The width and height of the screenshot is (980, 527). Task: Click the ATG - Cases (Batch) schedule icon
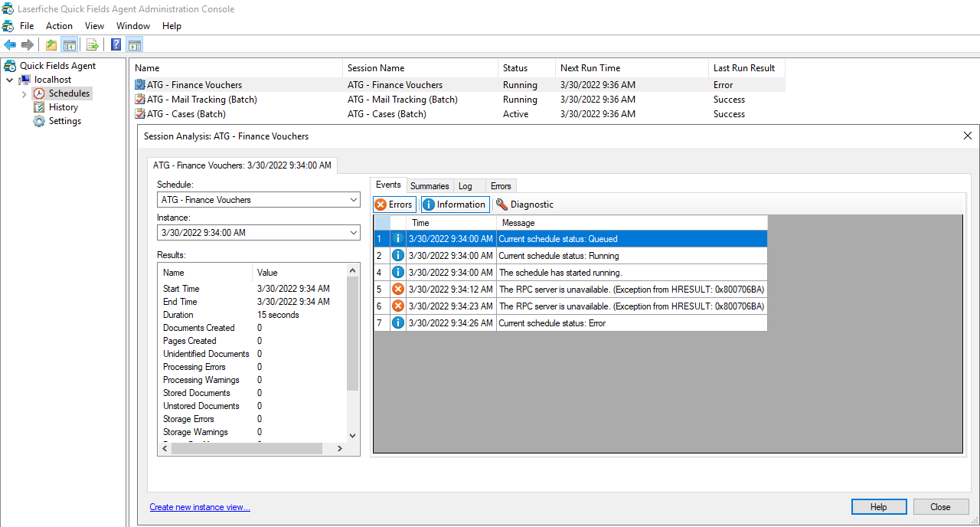(x=139, y=114)
